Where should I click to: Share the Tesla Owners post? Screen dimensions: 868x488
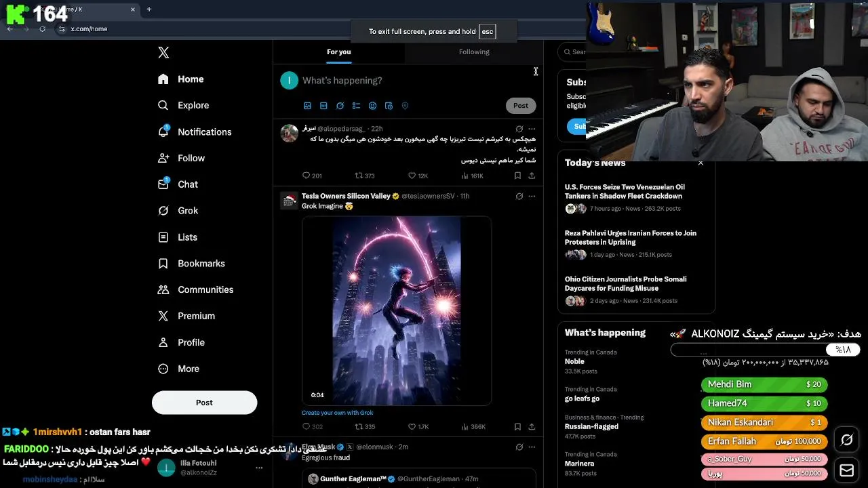click(x=532, y=427)
